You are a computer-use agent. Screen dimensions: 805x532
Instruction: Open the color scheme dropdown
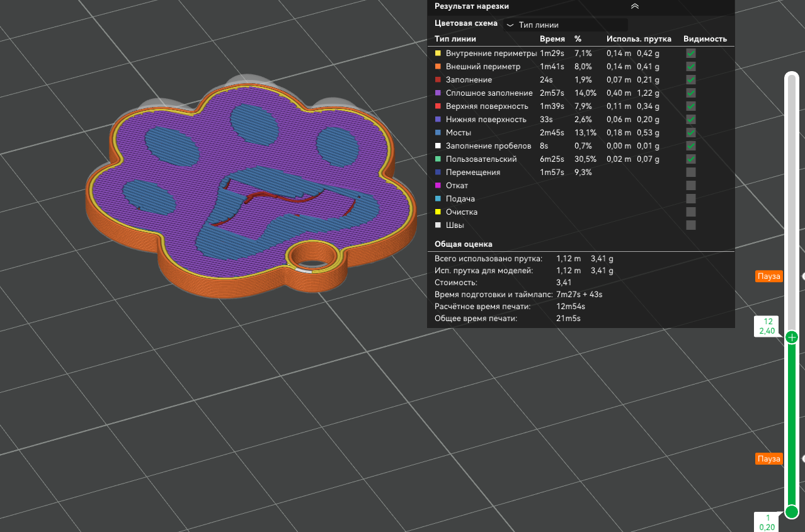pyautogui.click(x=565, y=25)
